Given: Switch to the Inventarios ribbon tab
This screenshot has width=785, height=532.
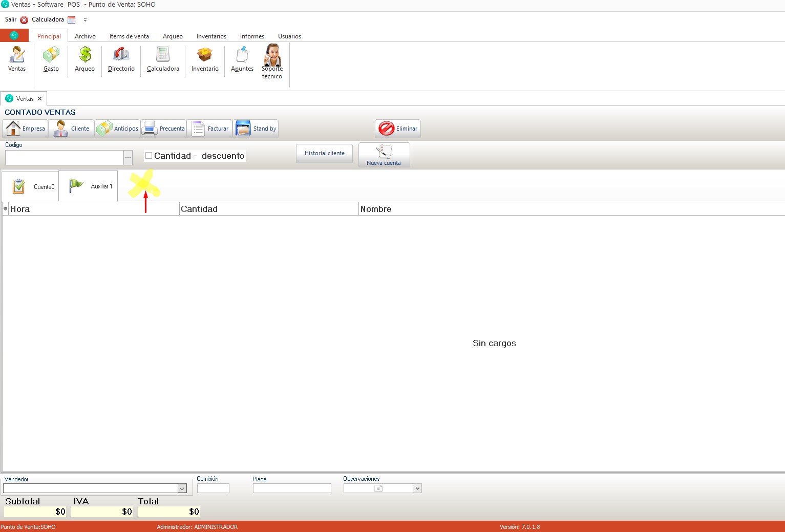Looking at the screenshot, I should point(211,36).
